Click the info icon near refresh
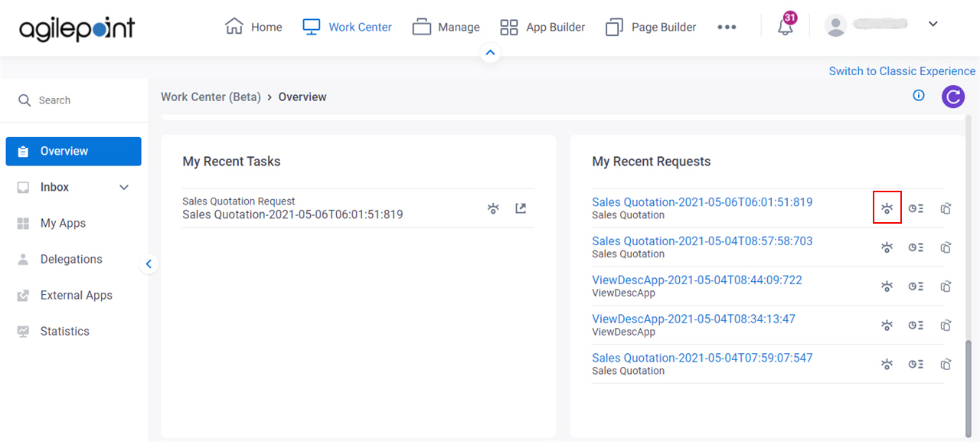Viewport: 980px width, 442px height. point(919,96)
